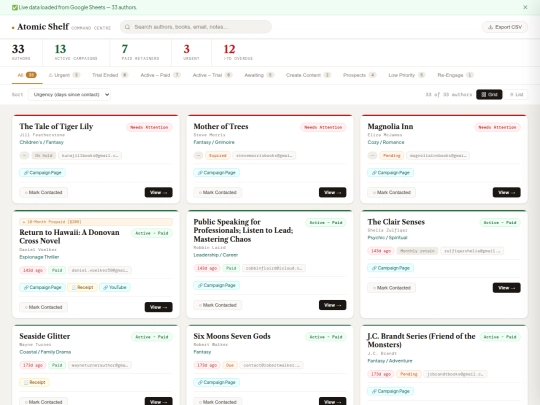View the Prospects tab

(x=359, y=75)
